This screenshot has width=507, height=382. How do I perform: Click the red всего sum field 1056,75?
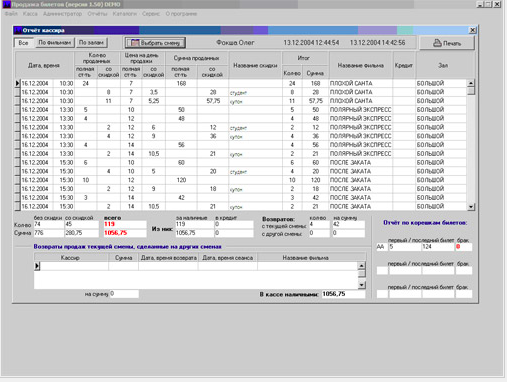click(125, 233)
